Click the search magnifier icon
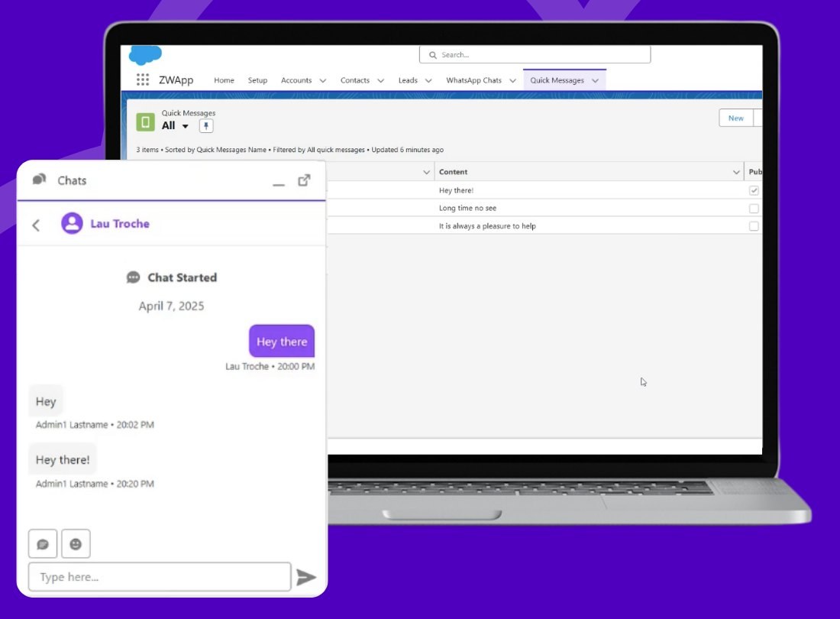This screenshot has height=619, width=840. [x=433, y=55]
